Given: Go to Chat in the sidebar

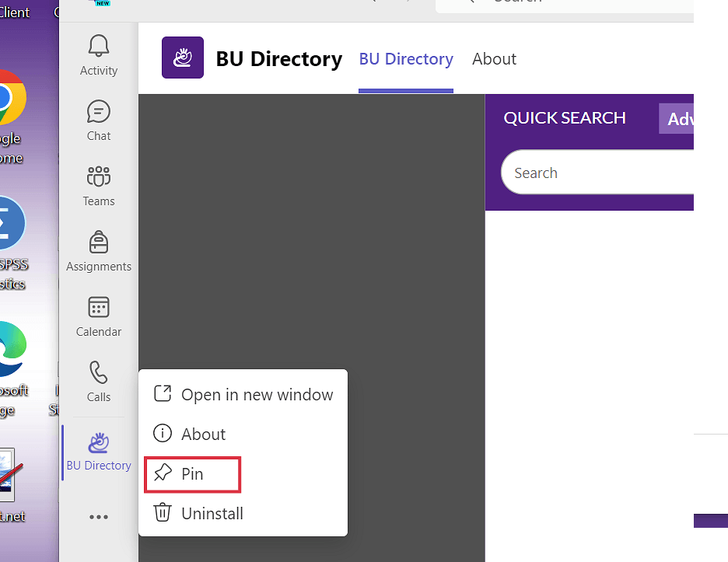Looking at the screenshot, I should point(99,120).
